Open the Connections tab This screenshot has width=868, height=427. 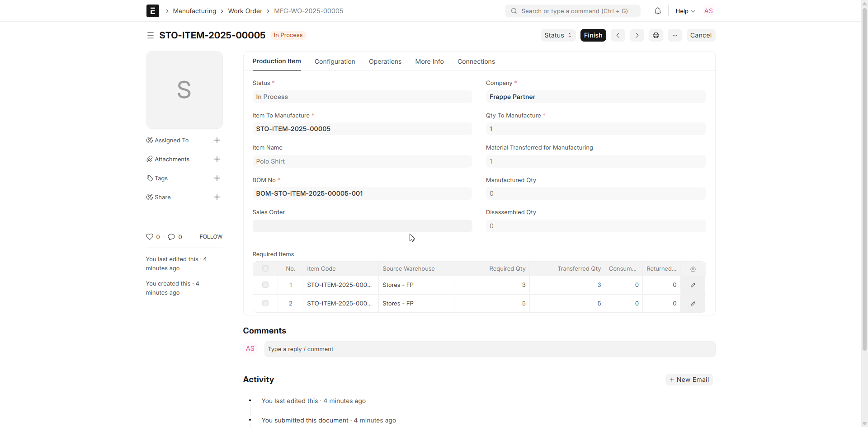(476, 61)
